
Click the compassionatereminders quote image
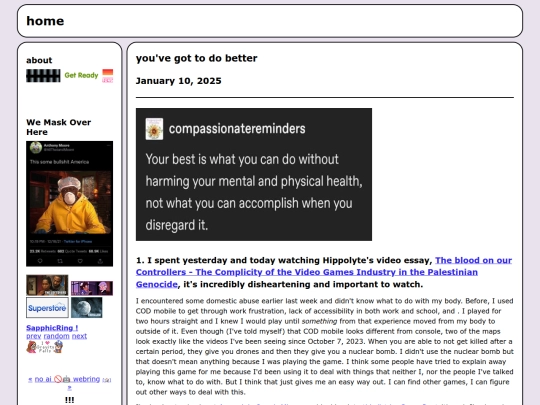[x=254, y=174]
